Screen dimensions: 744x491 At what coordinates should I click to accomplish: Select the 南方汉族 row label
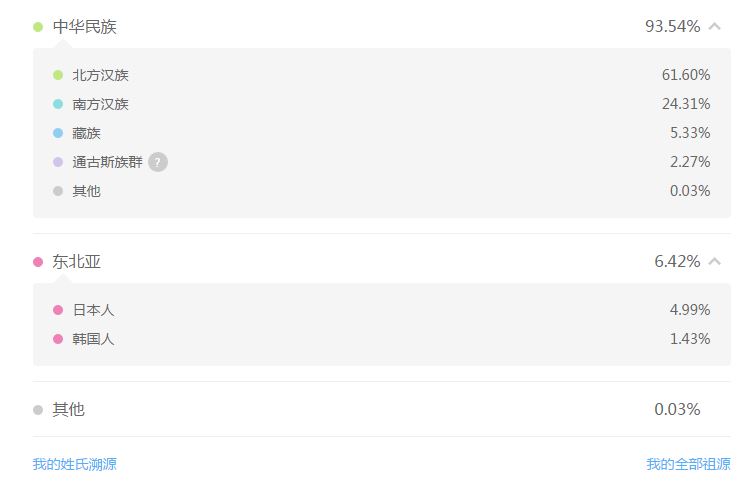[100, 104]
